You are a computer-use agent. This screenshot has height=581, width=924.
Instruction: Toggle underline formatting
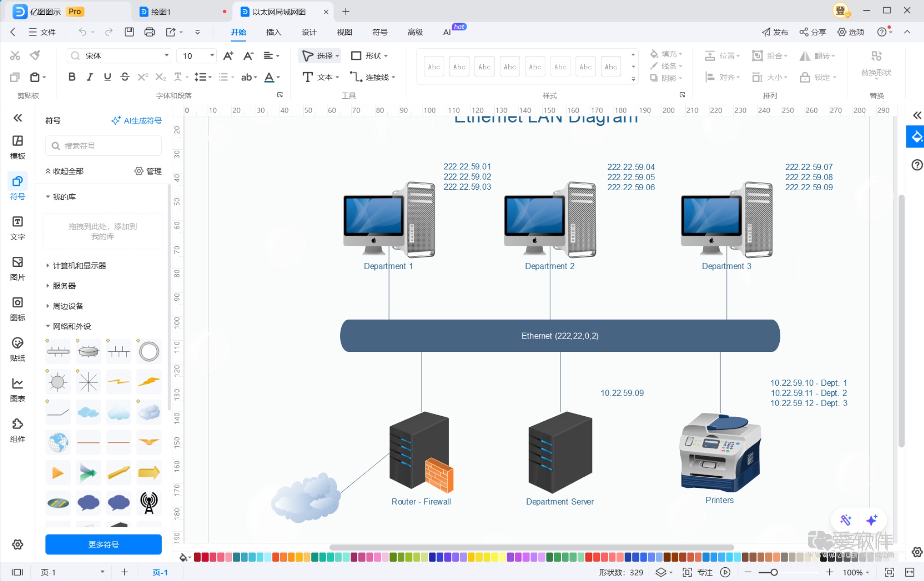point(107,77)
